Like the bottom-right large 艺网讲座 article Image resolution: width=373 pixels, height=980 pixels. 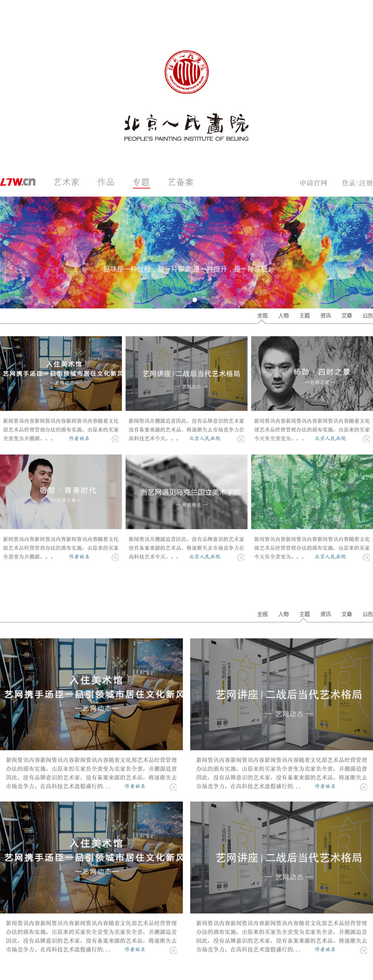tap(363, 950)
